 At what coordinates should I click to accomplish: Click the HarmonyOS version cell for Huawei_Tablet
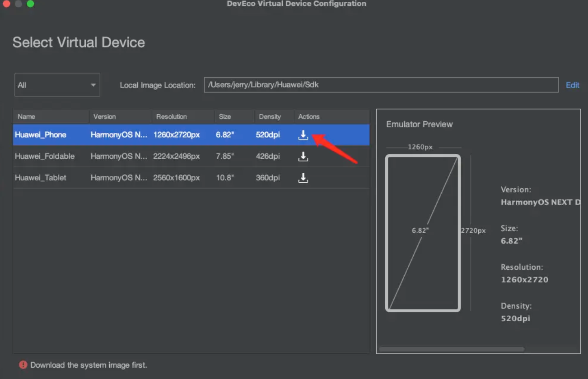[x=119, y=178]
